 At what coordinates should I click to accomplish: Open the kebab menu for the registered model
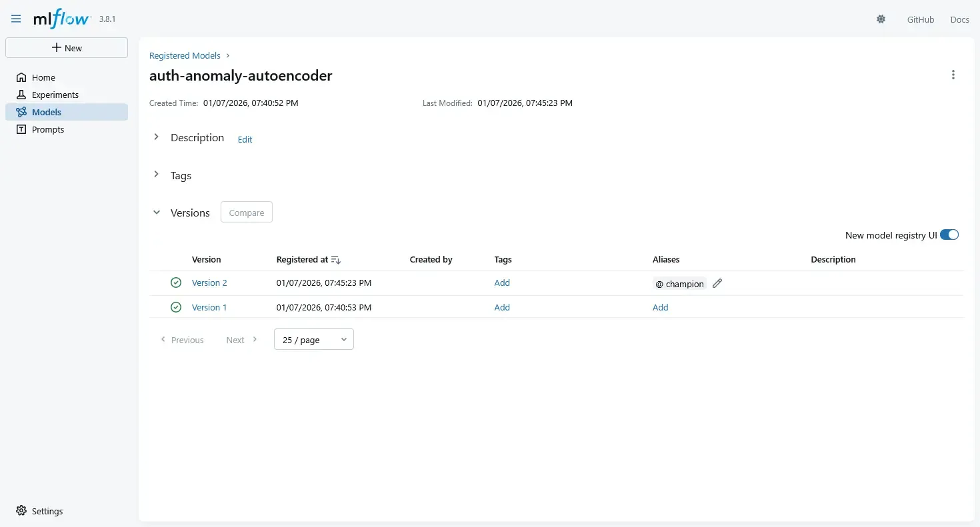point(953,75)
